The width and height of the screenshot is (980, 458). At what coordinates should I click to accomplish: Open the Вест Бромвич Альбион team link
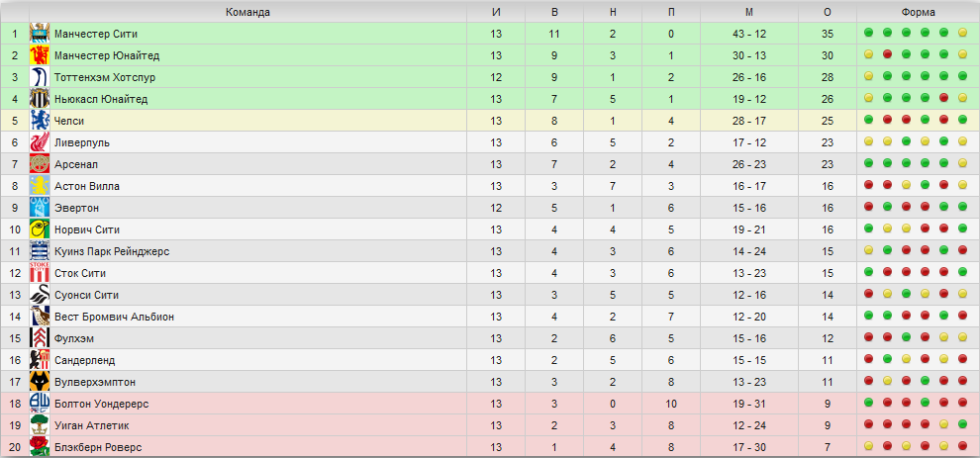click(x=115, y=317)
